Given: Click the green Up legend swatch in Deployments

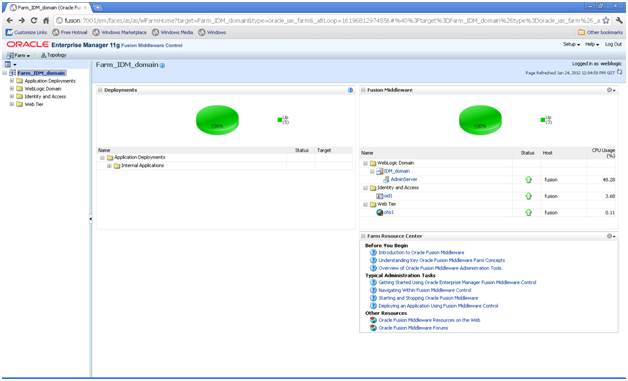Looking at the screenshot, I should coord(280,120).
